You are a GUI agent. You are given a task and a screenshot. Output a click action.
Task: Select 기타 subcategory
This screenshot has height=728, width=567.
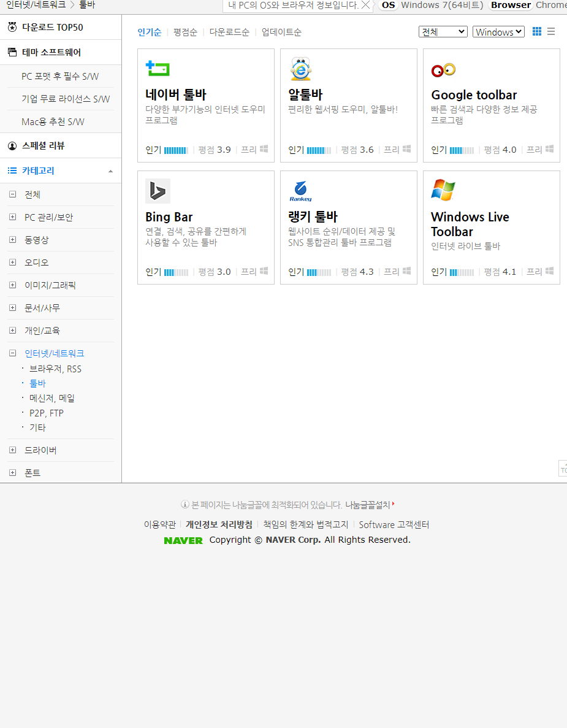pos(37,427)
